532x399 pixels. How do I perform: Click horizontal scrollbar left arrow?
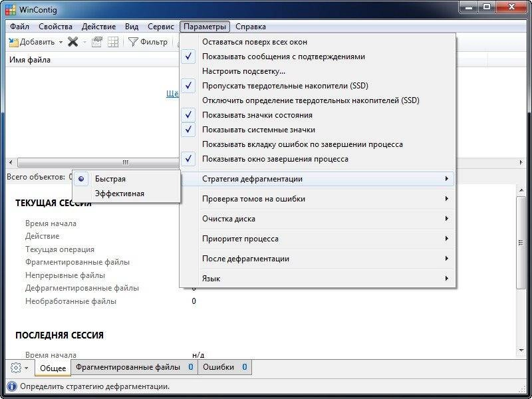pyautogui.click(x=11, y=162)
